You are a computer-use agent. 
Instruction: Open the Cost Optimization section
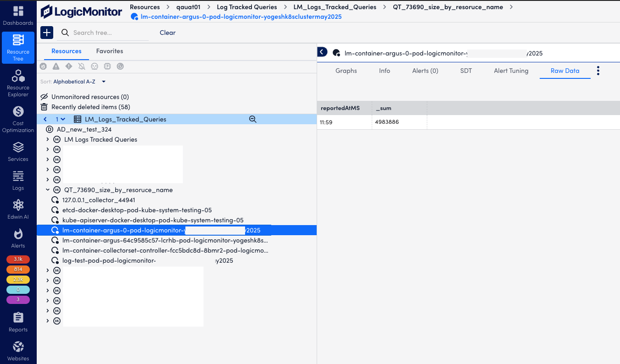(x=18, y=118)
